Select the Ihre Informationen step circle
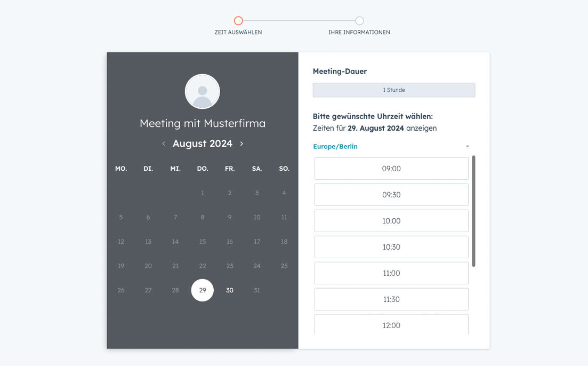 359,21
